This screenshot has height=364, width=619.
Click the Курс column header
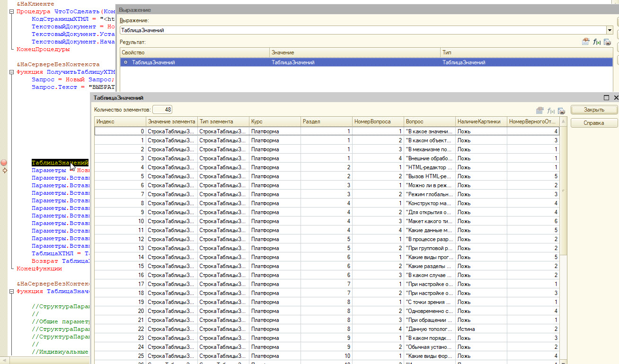click(x=275, y=121)
